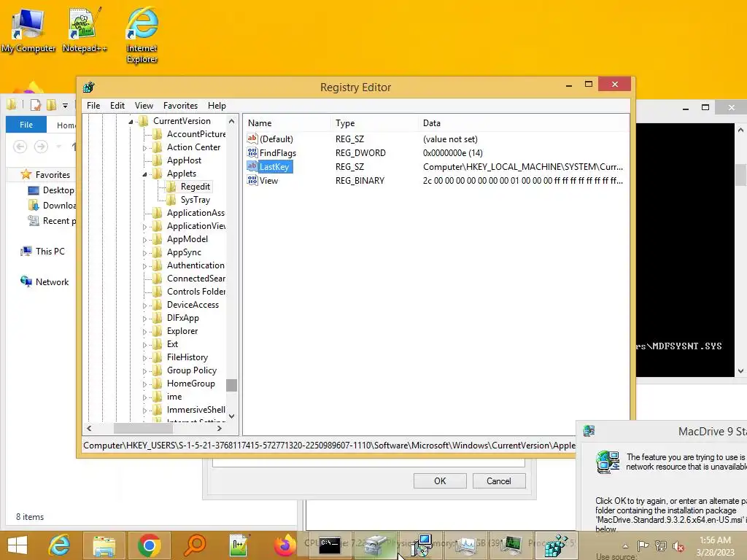Click the console window's scroll down arrow

pos(740,371)
